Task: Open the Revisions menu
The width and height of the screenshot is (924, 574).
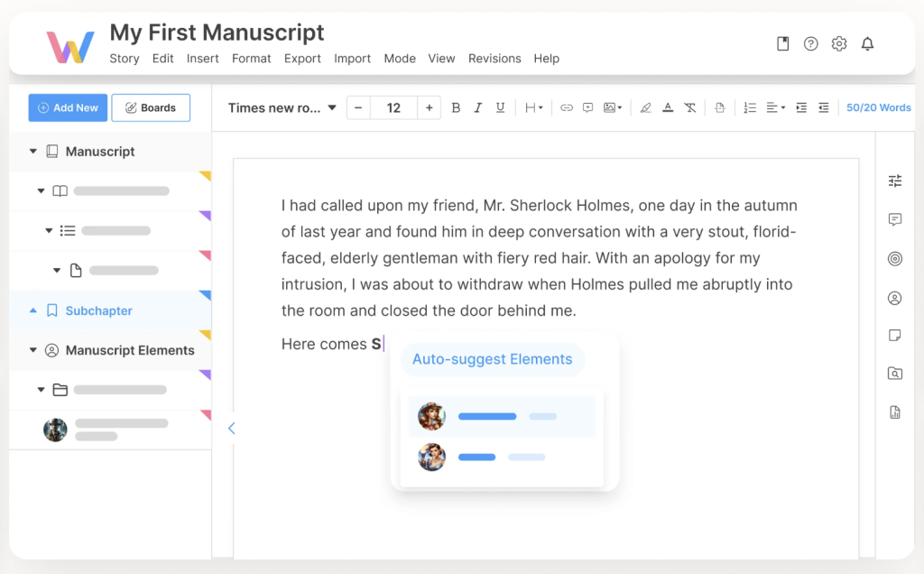Action: pos(494,59)
